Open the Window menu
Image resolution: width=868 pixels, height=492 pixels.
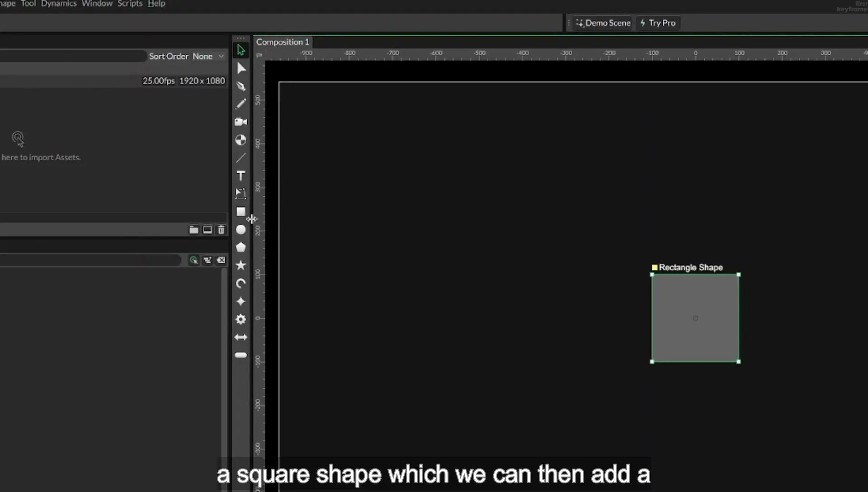pos(97,4)
